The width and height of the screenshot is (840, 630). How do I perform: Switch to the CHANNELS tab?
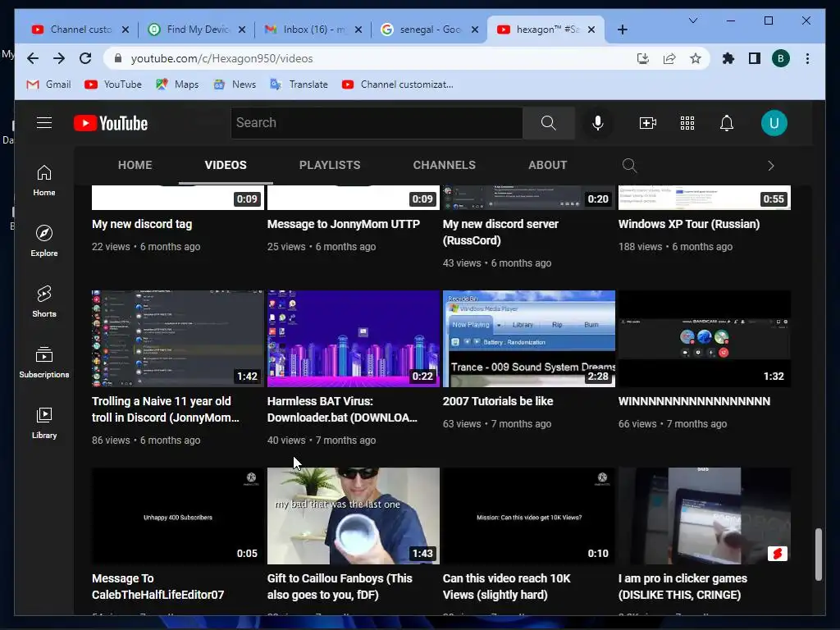click(x=444, y=165)
